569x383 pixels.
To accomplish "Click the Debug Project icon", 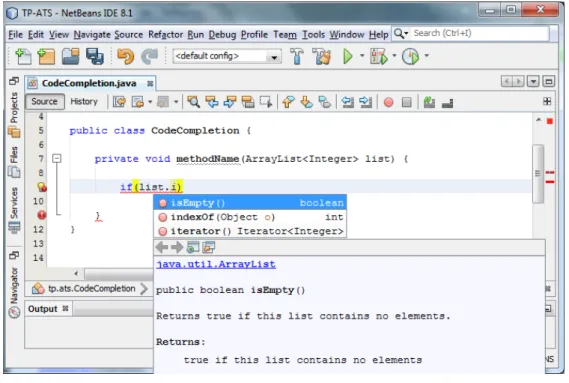I will pos(378,57).
